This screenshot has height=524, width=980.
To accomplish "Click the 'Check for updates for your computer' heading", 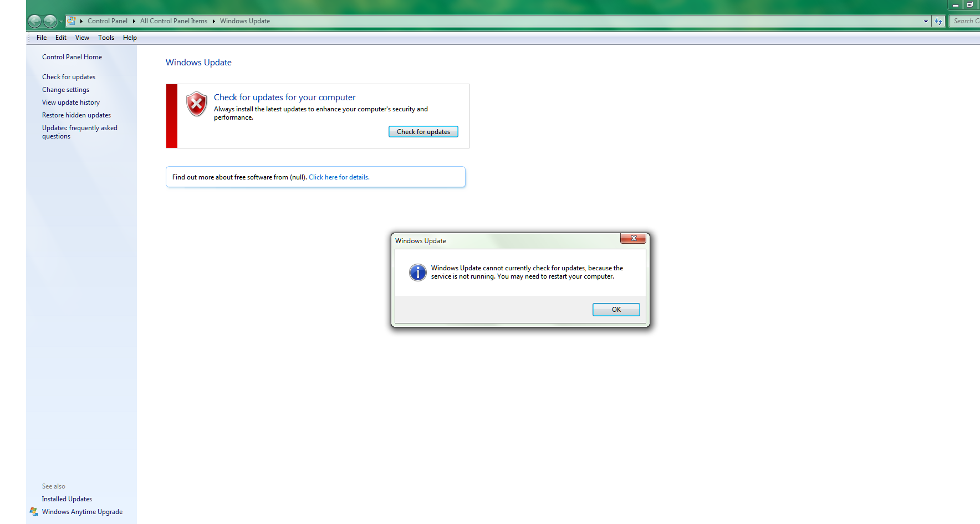I will (x=285, y=97).
